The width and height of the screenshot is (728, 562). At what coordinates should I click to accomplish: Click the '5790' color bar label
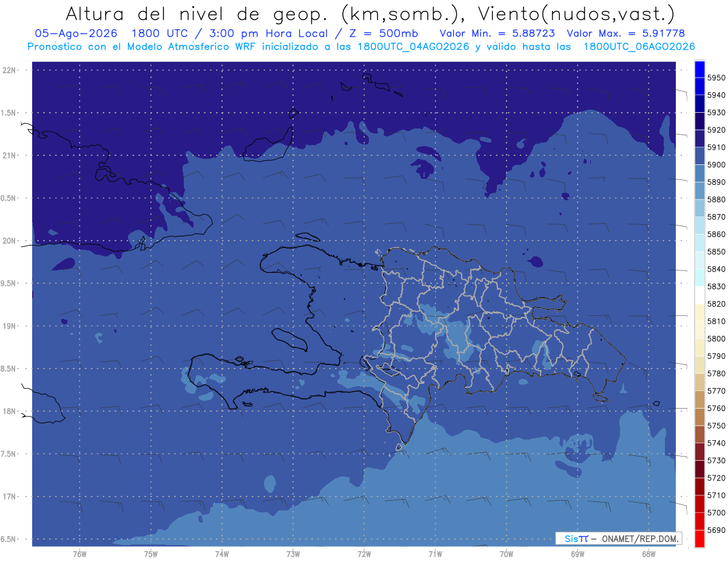coord(716,356)
